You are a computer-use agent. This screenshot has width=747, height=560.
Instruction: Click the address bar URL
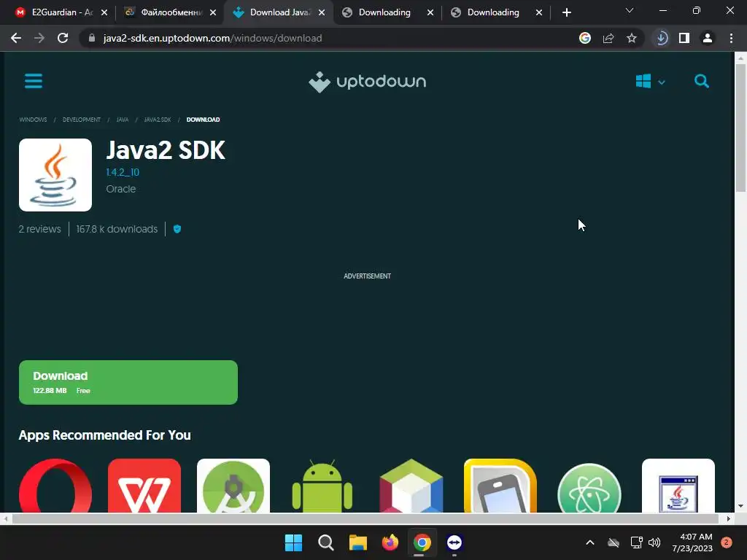[x=212, y=38]
